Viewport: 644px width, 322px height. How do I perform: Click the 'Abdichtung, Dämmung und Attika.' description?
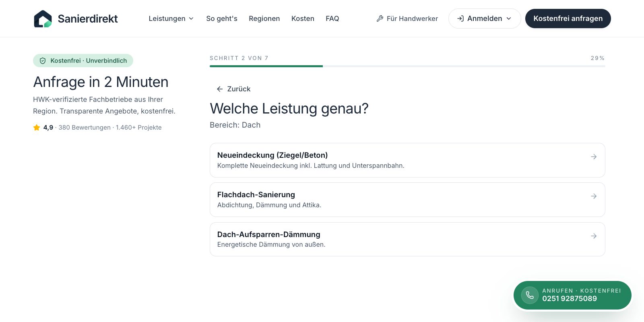269,205
